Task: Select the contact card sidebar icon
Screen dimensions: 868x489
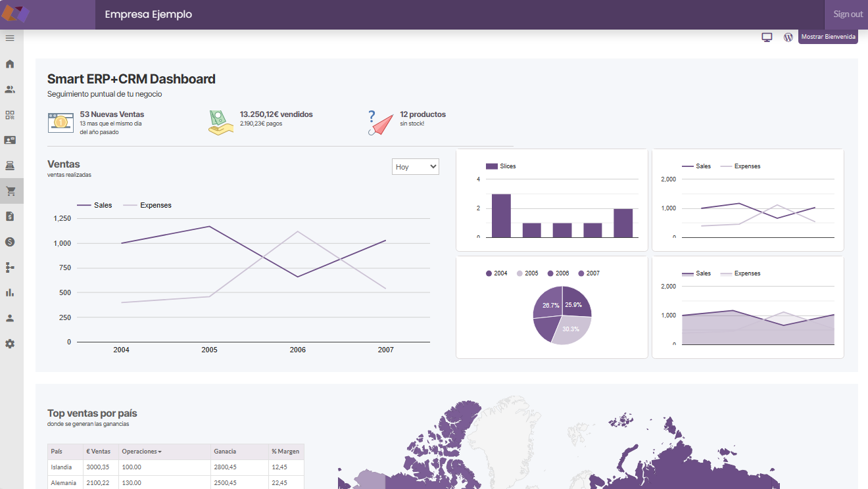Action: coord(10,140)
